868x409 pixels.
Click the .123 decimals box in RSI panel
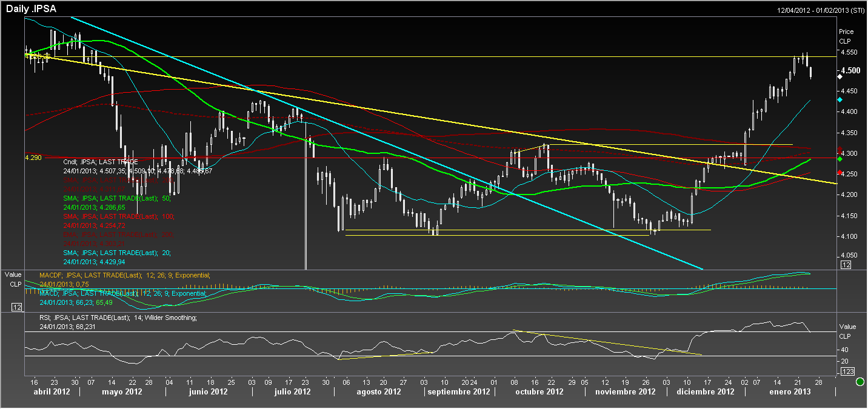tap(847, 371)
